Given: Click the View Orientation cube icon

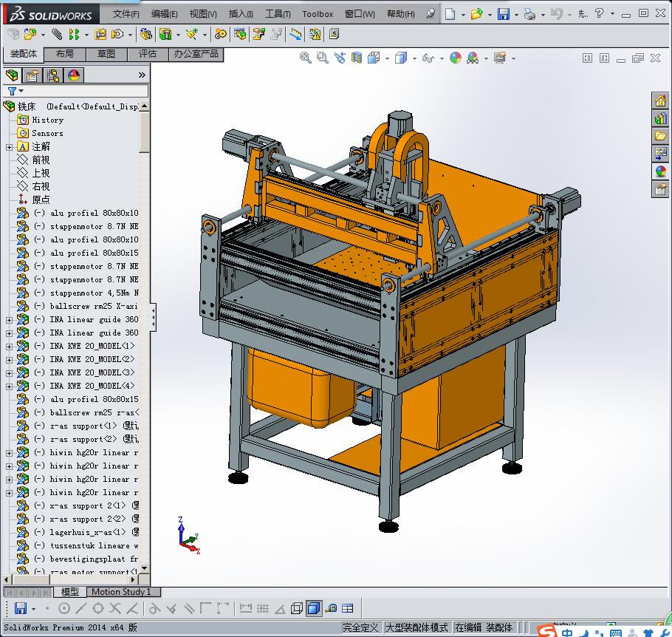Looking at the screenshot, I should [x=374, y=58].
